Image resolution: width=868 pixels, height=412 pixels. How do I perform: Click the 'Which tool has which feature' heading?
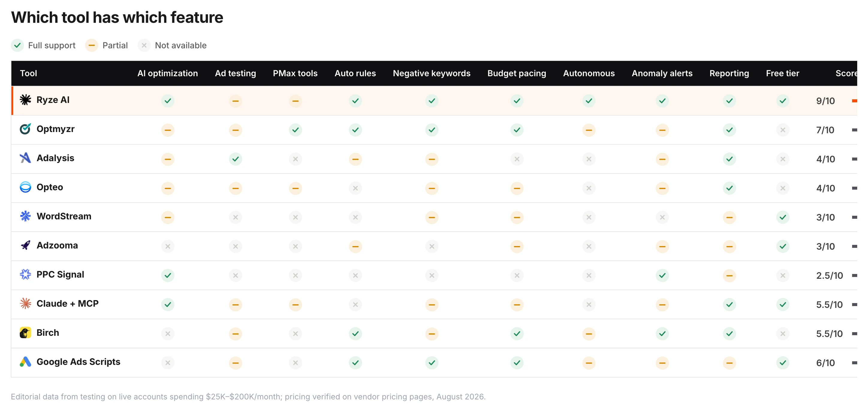coord(117,17)
